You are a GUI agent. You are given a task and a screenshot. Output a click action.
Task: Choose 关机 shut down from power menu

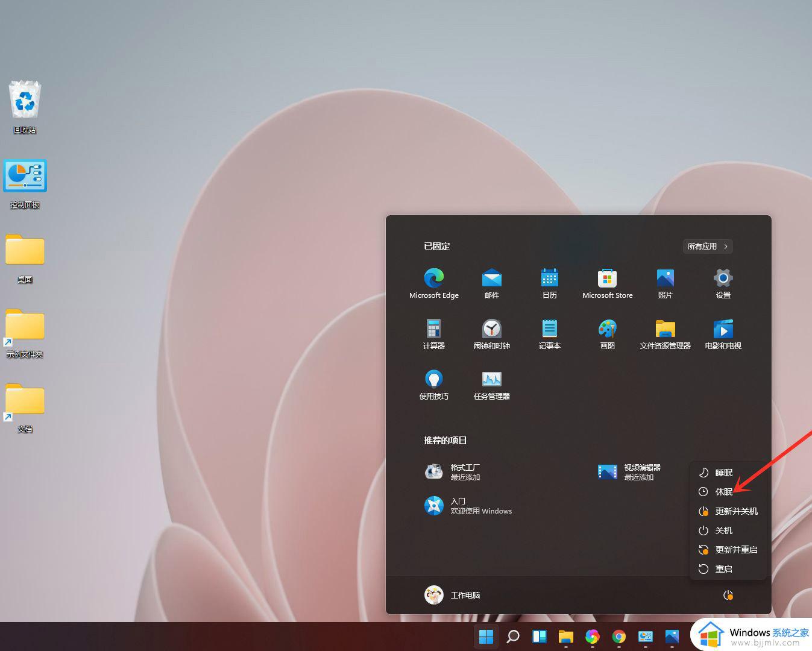(728, 530)
